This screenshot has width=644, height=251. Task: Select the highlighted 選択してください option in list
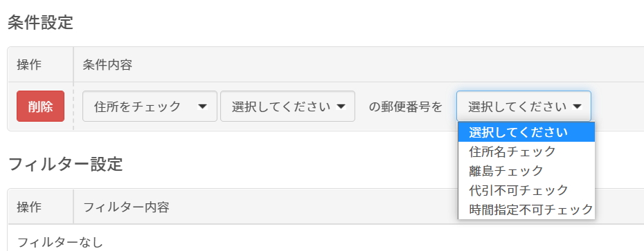[x=526, y=132]
